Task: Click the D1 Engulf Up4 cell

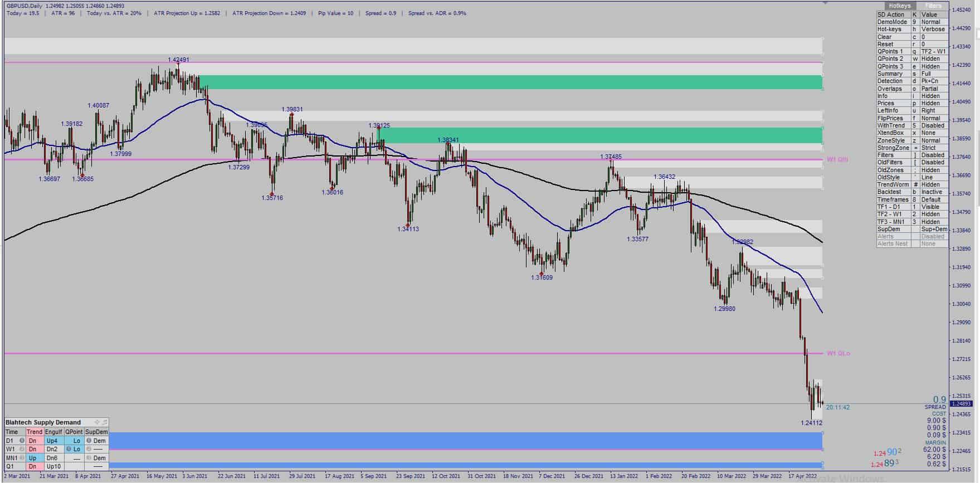Action: click(54, 441)
